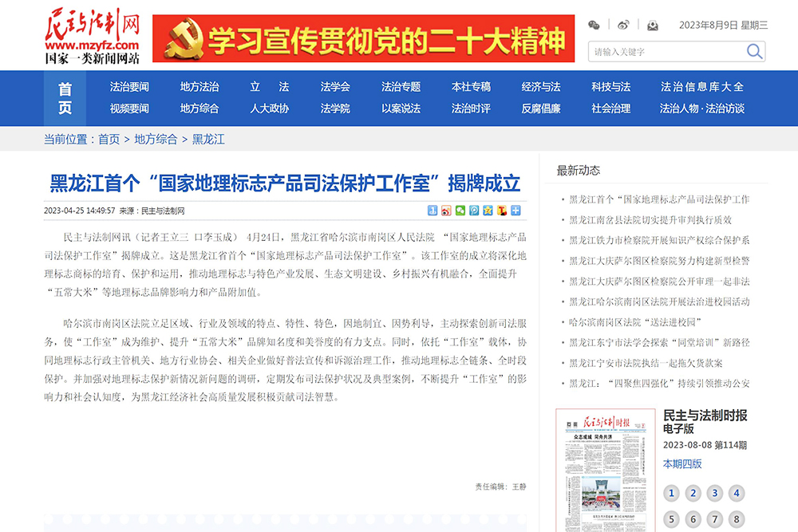
Task: Open 法治要闻 in the navigation bar
Action: (129, 87)
